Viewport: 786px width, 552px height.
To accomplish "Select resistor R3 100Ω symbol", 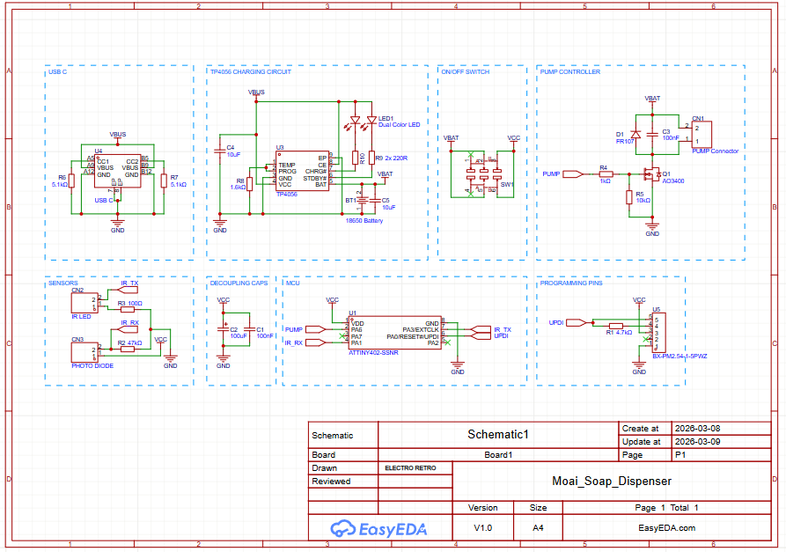I will (127, 309).
